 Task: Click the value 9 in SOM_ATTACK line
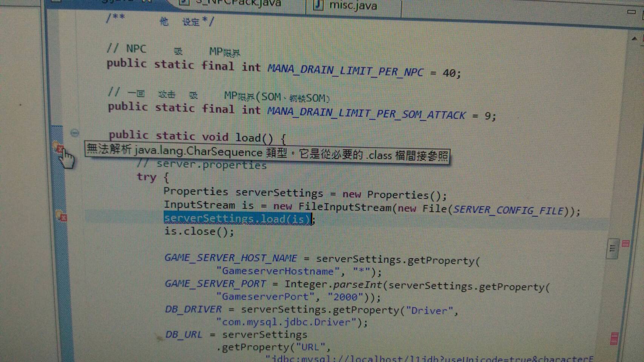[x=487, y=116]
